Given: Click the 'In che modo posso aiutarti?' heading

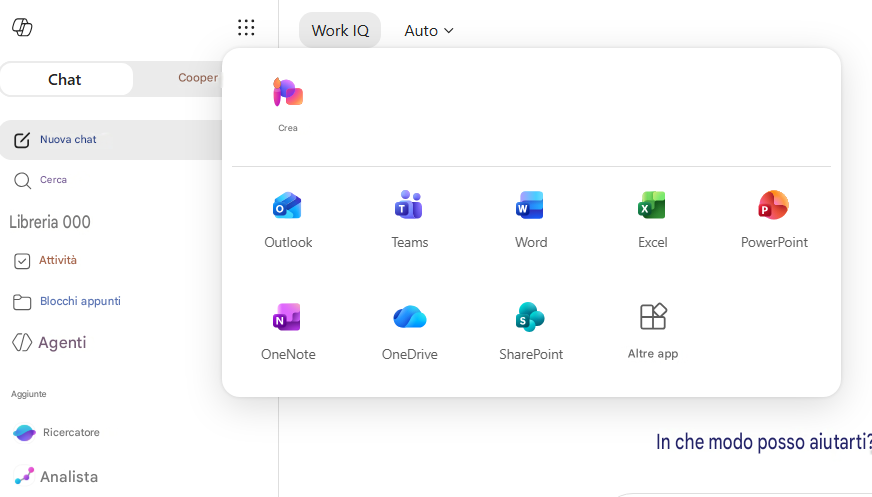Looking at the screenshot, I should [764, 442].
